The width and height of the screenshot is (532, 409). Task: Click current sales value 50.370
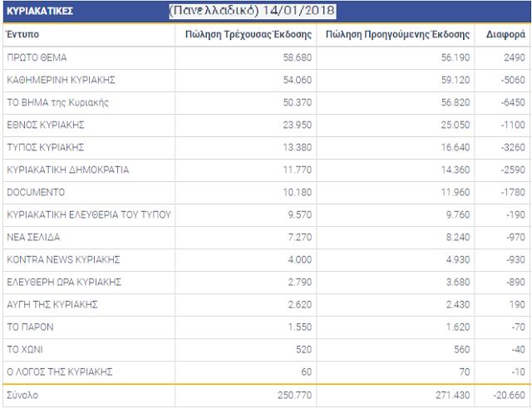pos(298,102)
